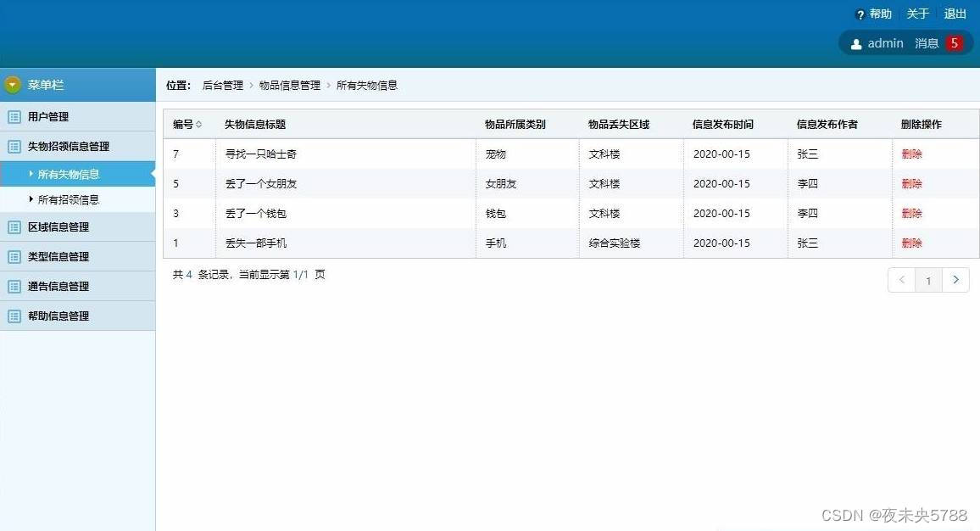
Task: Click the 删除操作 column header
Action: coord(922,125)
